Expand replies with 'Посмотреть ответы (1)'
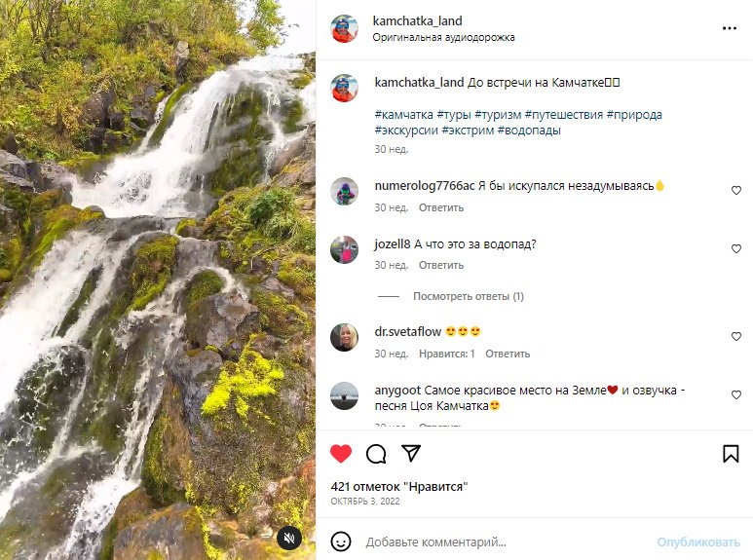753x560 pixels. (x=468, y=296)
